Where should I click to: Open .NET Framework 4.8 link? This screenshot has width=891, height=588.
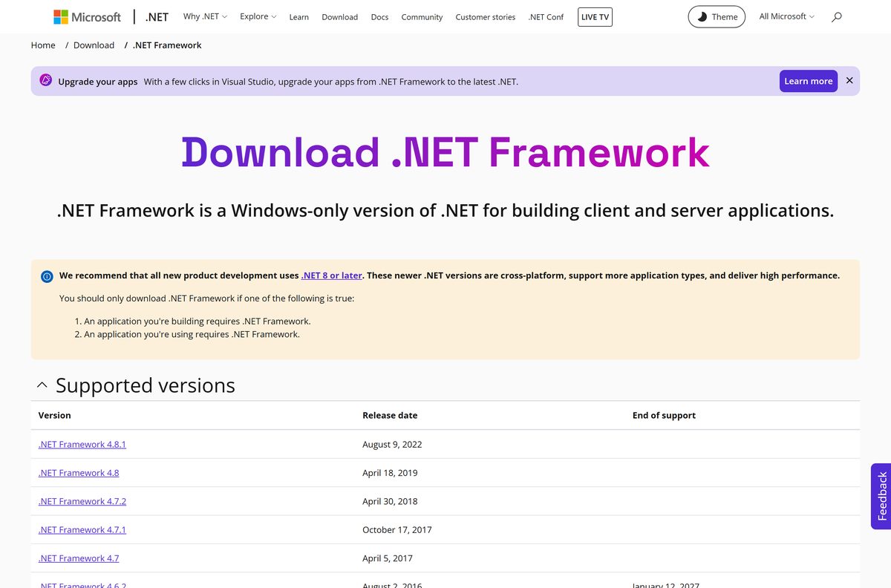[79, 473]
